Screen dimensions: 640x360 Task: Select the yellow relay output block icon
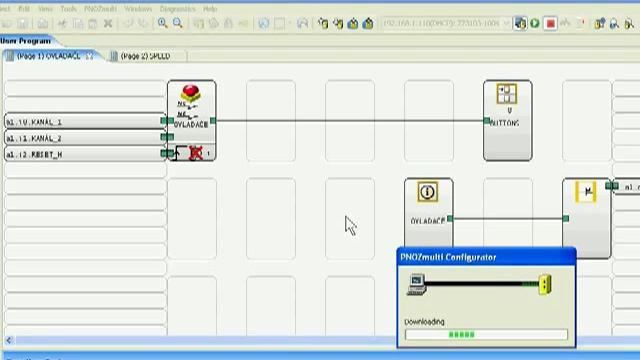pos(586,191)
